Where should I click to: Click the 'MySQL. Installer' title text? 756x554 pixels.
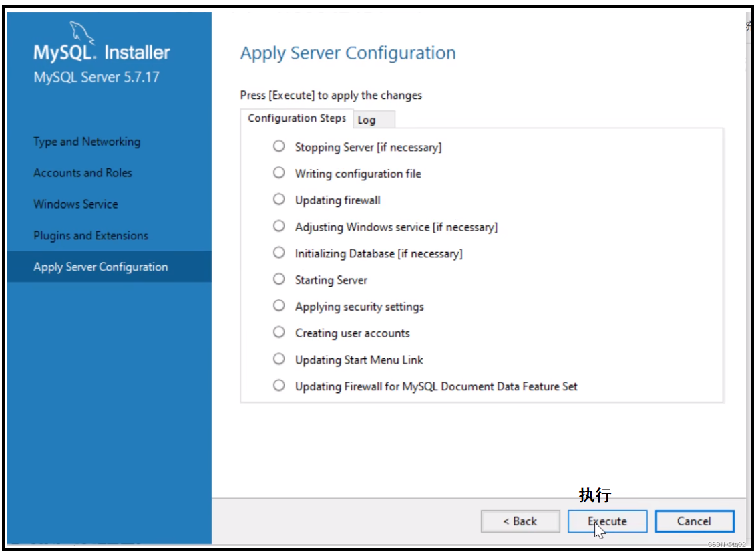[x=102, y=52]
